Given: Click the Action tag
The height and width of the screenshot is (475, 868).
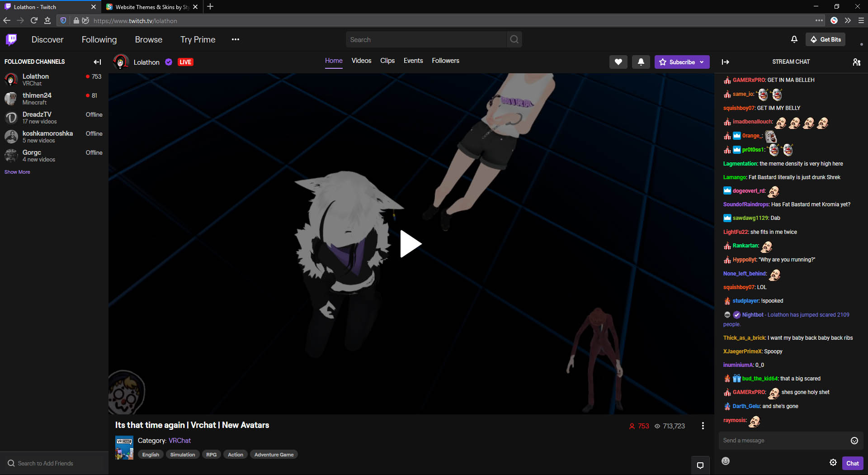Looking at the screenshot, I should click(x=235, y=455).
